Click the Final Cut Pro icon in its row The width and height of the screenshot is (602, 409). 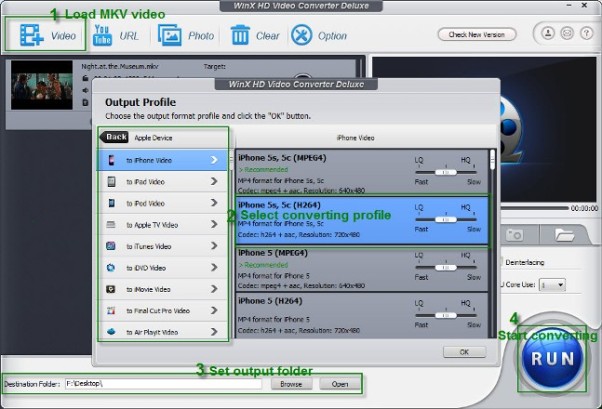(x=111, y=311)
